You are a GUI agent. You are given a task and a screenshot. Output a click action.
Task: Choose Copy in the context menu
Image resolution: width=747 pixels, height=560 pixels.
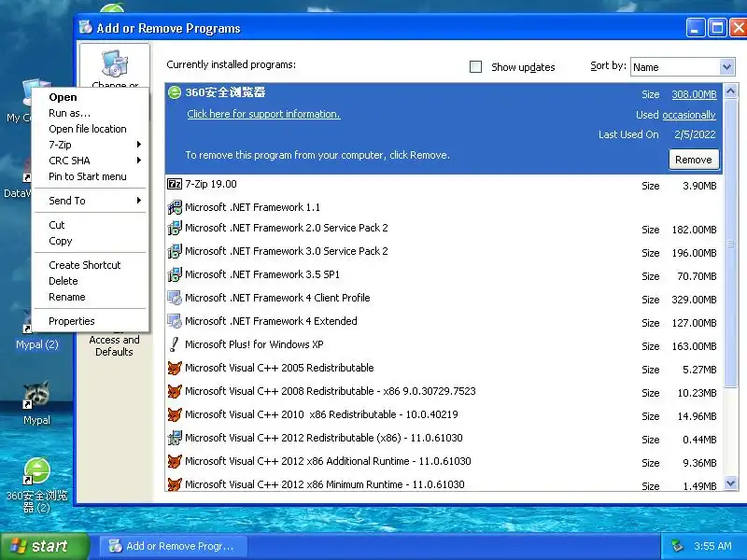point(90,241)
